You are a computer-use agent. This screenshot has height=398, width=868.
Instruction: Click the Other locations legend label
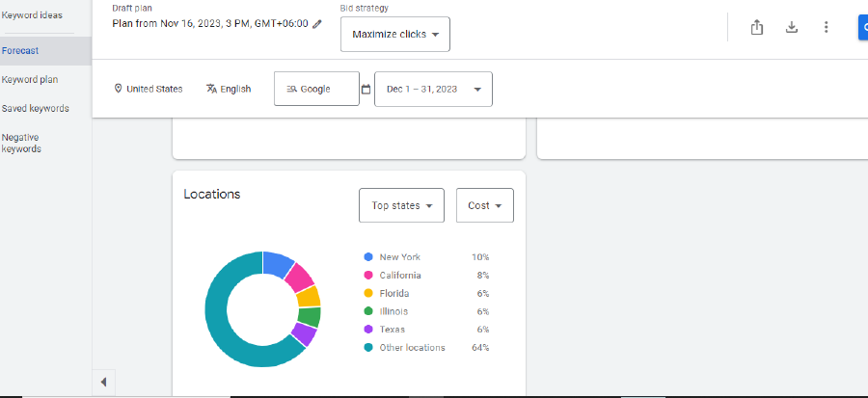pyautogui.click(x=413, y=348)
